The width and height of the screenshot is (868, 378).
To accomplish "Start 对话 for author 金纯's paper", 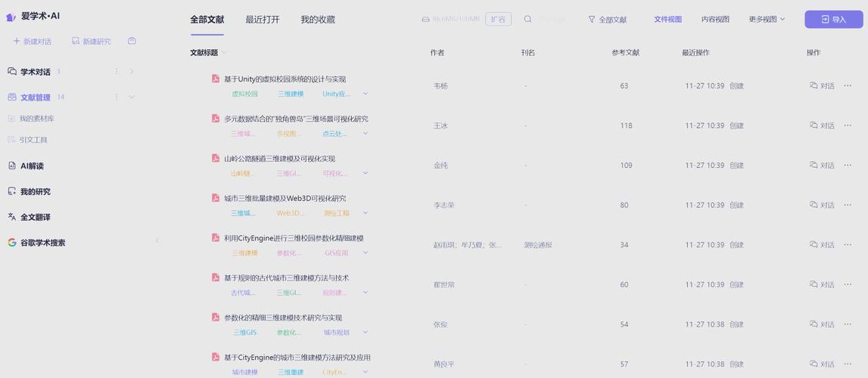I will [822, 166].
